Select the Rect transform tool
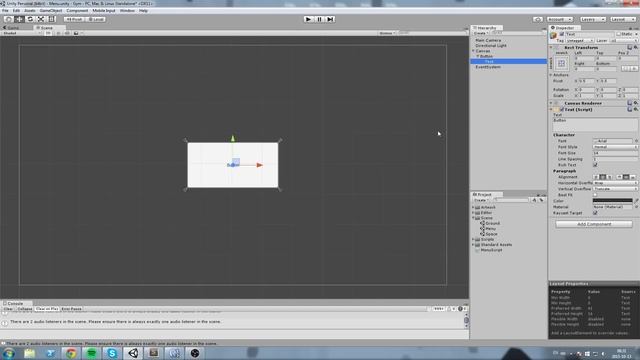This screenshot has width=640, height=360. tap(52, 19)
